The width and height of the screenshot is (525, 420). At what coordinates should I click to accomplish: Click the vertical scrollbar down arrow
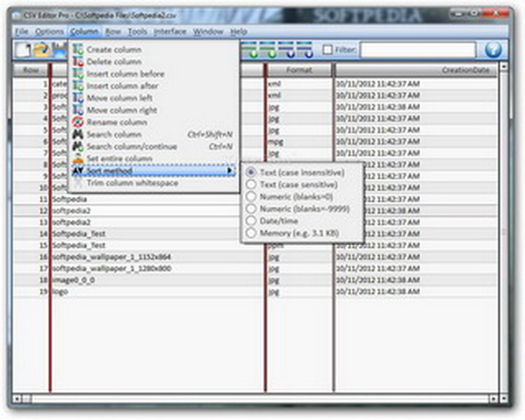(503, 399)
